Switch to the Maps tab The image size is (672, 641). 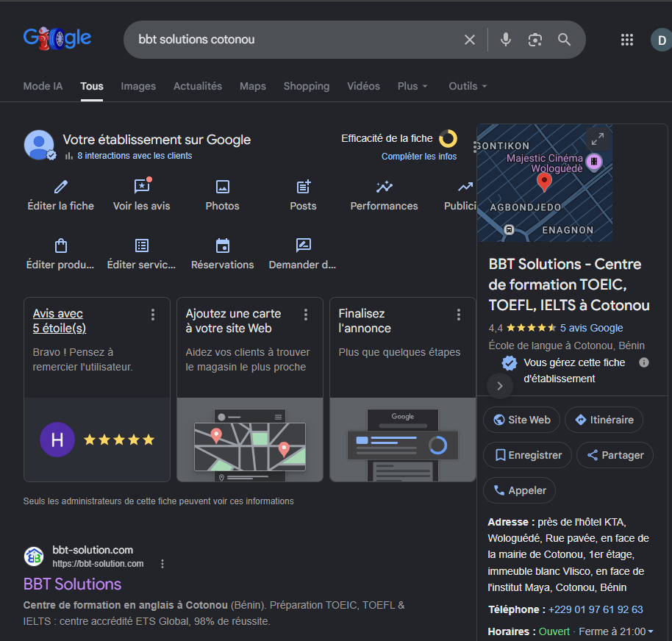(x=253, y=86)
